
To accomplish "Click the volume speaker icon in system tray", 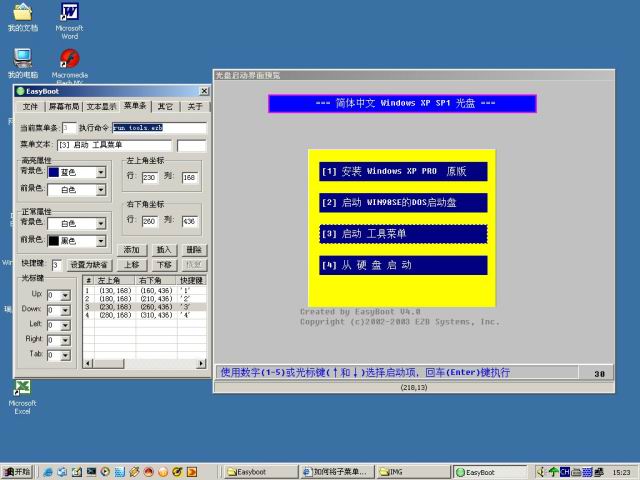I will (540, 472).
